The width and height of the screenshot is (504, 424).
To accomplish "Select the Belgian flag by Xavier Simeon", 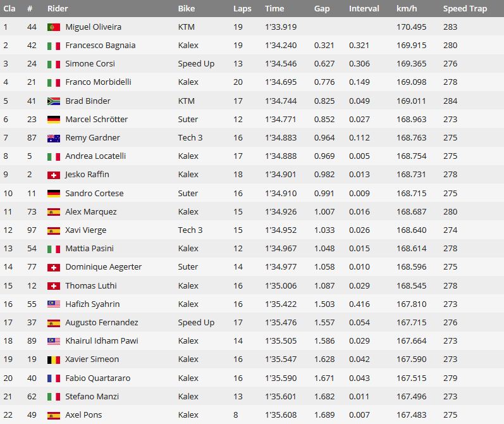I will coord(54,359).
